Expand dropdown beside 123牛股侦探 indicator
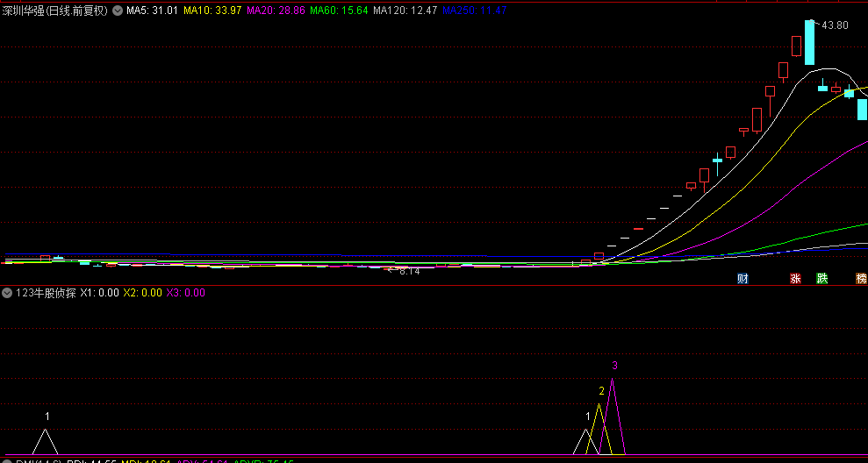 pyautogui.click(x=7, y=293)
